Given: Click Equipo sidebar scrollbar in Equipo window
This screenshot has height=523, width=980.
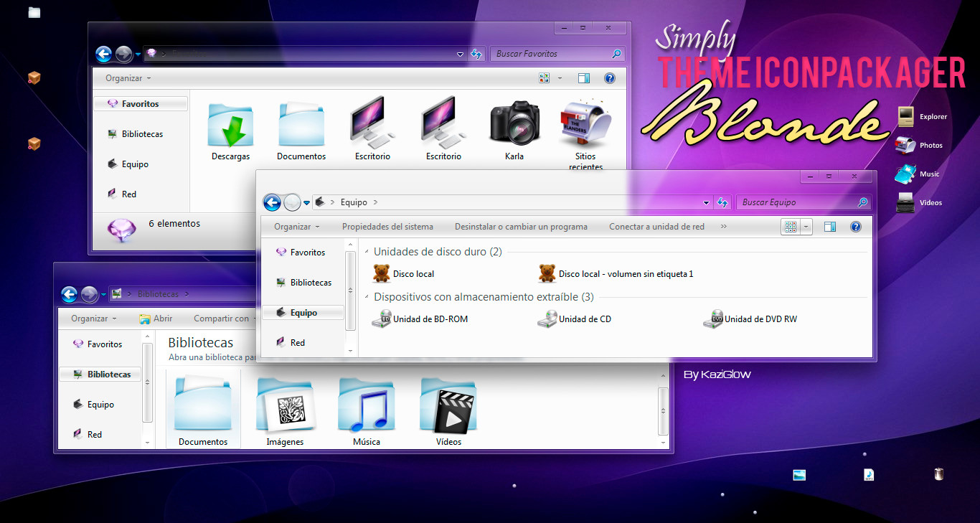Looking at the screenshot, I should point(351,291).
